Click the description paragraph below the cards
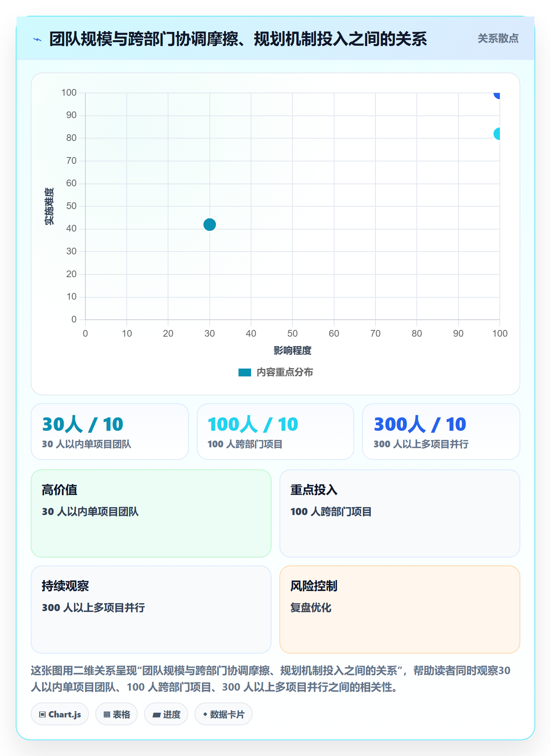 pos(271,679)
